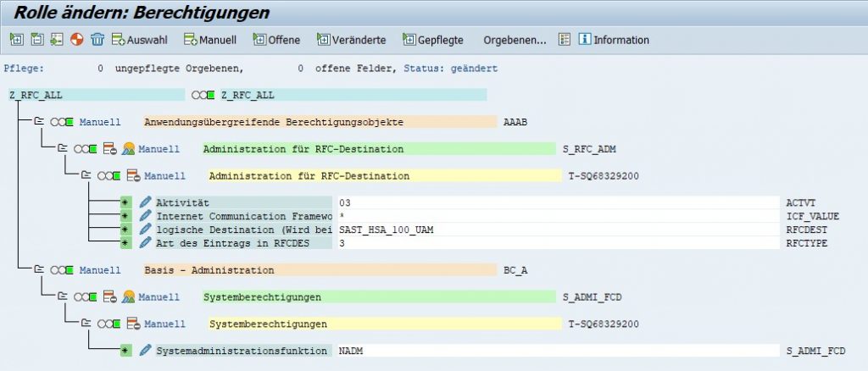Select Anwendungsübergreifende Berechtigungsobjekte label

click(320, 122)
